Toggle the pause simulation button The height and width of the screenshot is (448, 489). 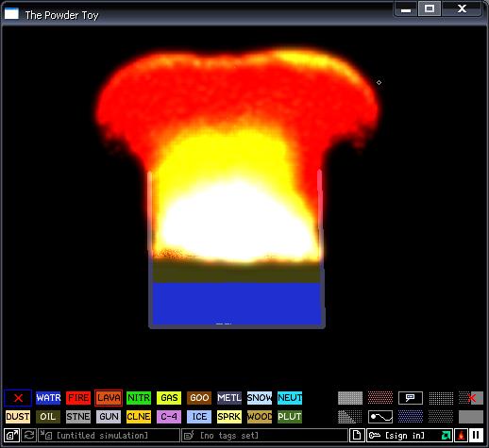[x=476, y=436]
